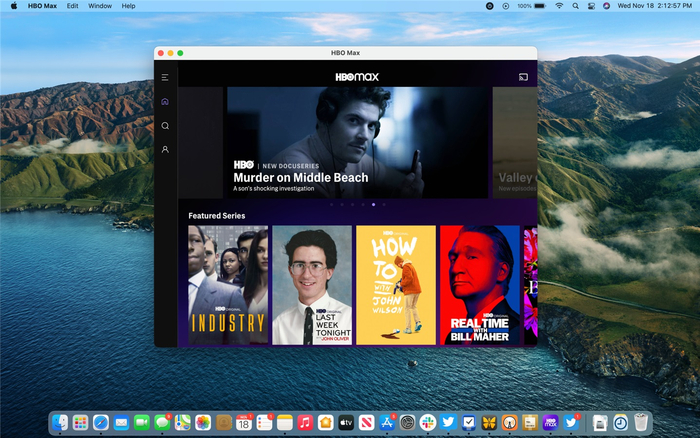Select Real Time with Bill Maher poster
This screenshot has height=438, width=700.
tap(480, 285)
